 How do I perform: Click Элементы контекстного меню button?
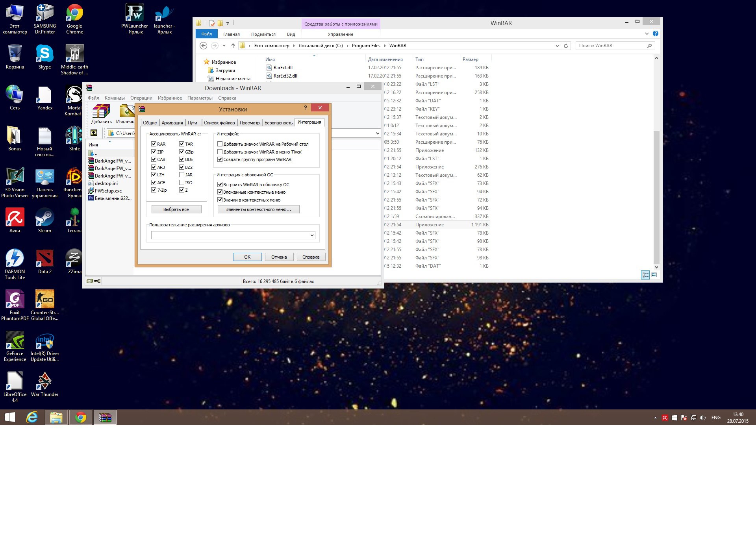coord(258,209)
